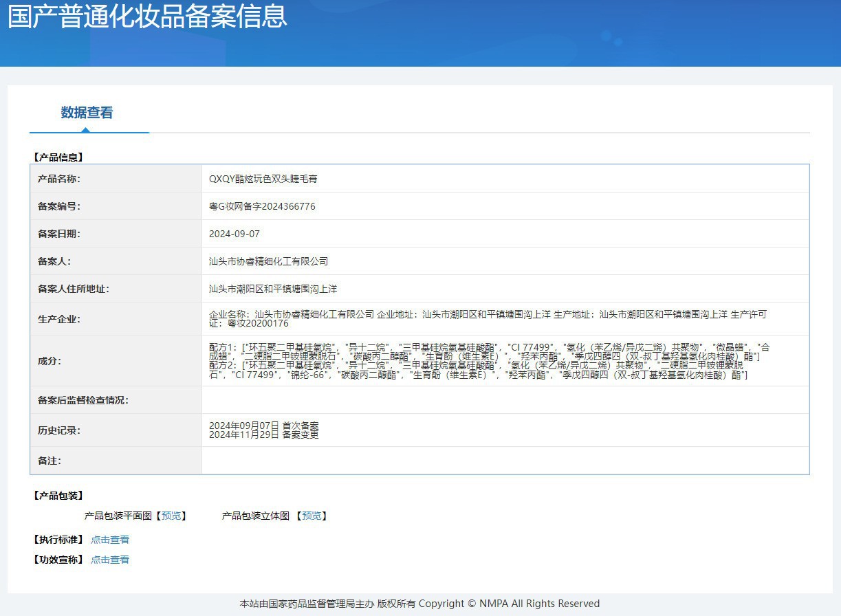Screen dimensions: 841x616
Task: Select history entry 2024年11月29日 备案变更
Action: coord(264,434)
